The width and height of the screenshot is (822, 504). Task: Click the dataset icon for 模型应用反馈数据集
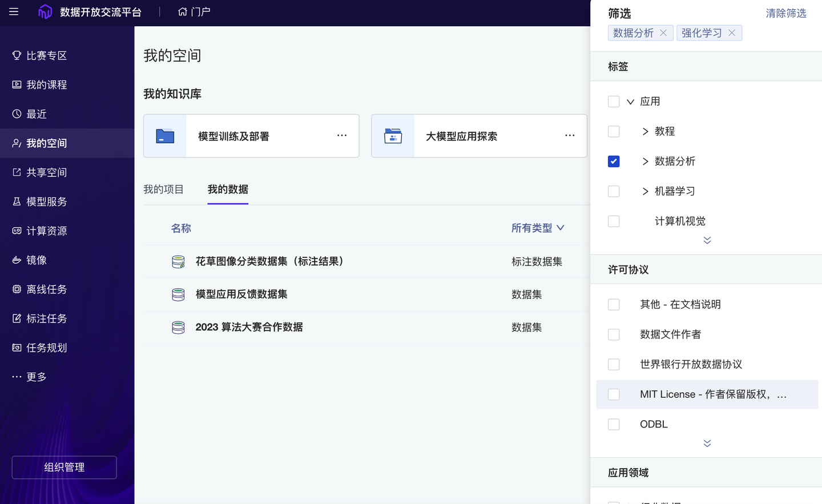point(178,295)
